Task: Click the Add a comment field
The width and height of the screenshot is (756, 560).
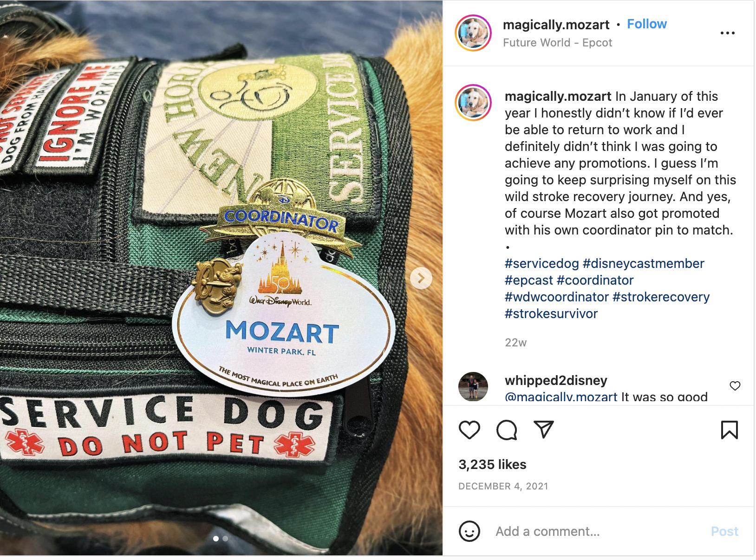Action: 598,531
